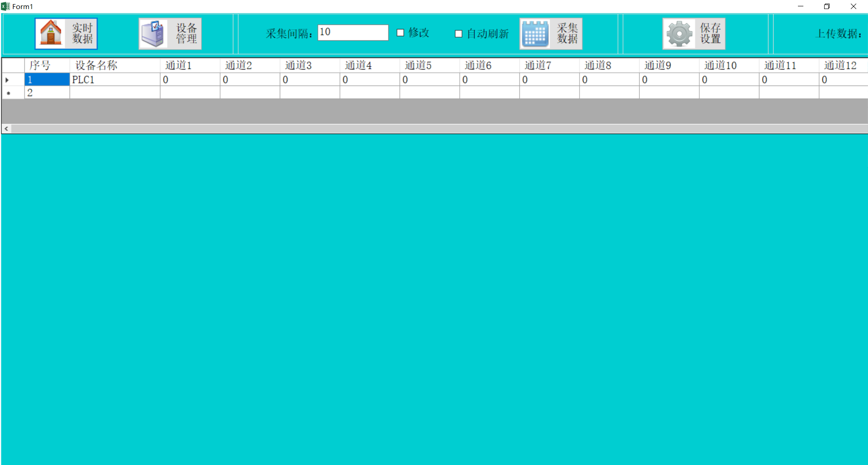Select the 序号 cell with value 1
This screenshot has height=465, width=868.
[x=47, y=80]
